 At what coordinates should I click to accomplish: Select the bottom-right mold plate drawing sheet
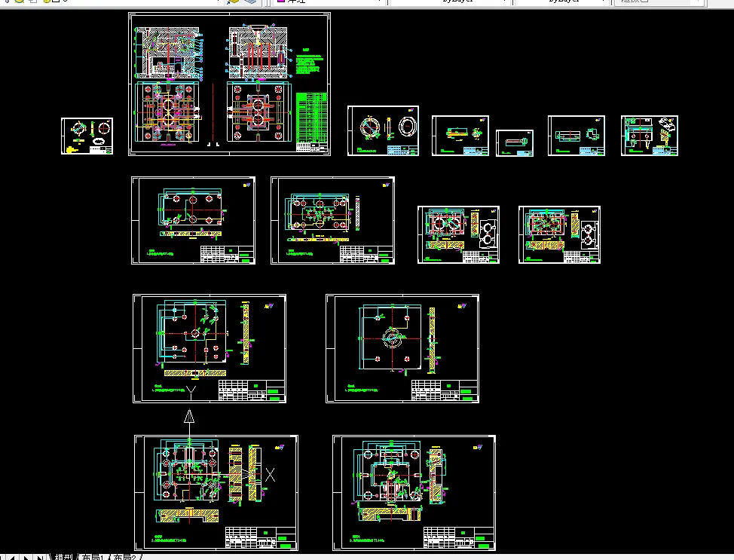coord(414,493)
